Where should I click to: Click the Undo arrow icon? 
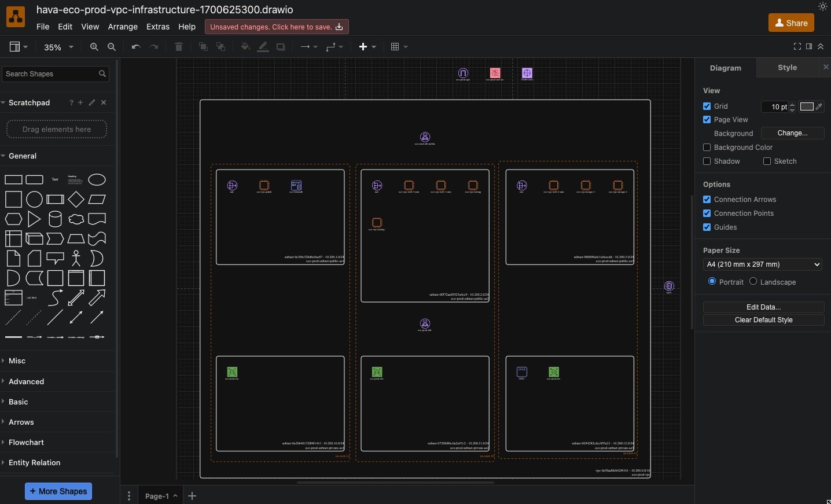tap(135, 47)
